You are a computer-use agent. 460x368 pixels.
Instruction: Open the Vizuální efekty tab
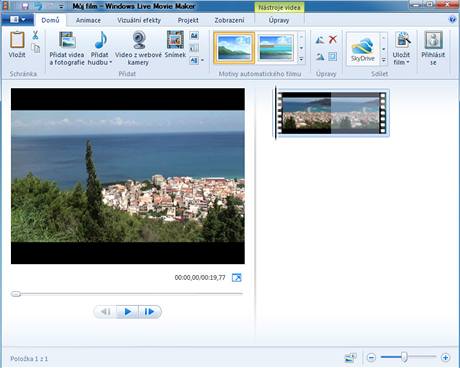point(139,20)
